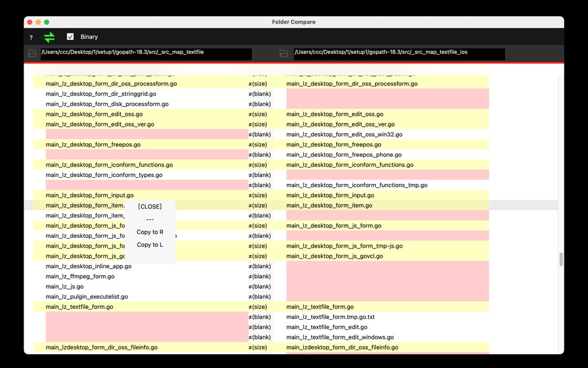Select main_lz_js.go row
Screen dimensions: 588x368
coord(64,286)
